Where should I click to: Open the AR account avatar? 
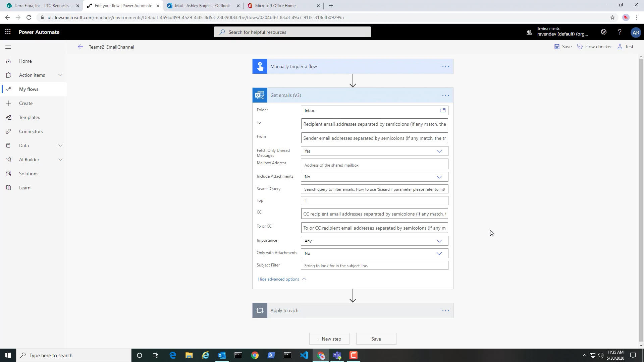tap(636, 33)
